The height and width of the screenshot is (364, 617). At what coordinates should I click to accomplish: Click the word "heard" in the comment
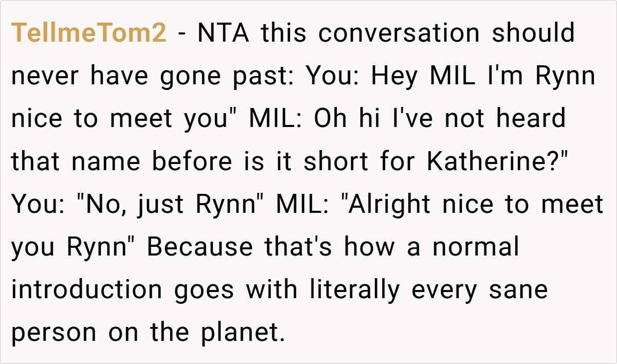pyautogui.click(x=531, y=119)
